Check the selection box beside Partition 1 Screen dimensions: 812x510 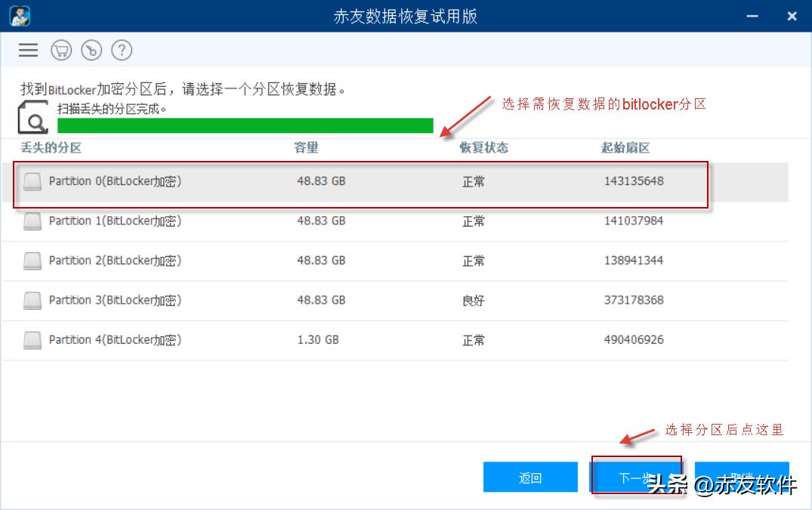[x=32, y=221]
